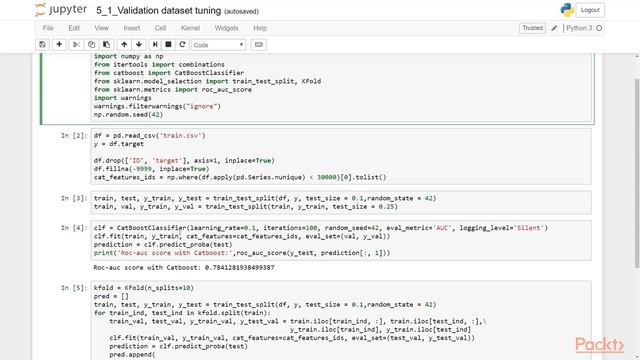
Task: Click the np.random.seed(42) line
Action: [128, 115]
